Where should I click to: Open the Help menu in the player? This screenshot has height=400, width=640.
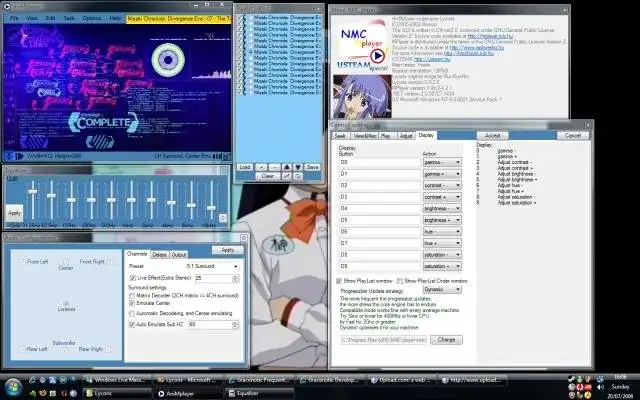click(115, 18)
